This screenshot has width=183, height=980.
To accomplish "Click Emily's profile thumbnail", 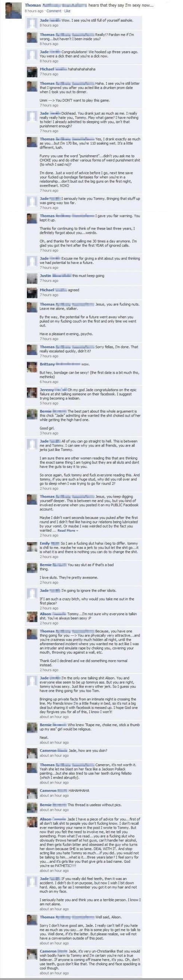I will click(32, 546).
